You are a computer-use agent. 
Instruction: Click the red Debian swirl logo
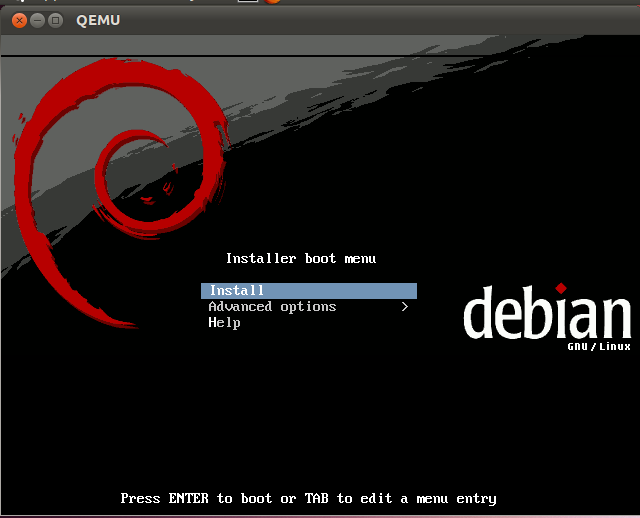click(x=121, y=192)
